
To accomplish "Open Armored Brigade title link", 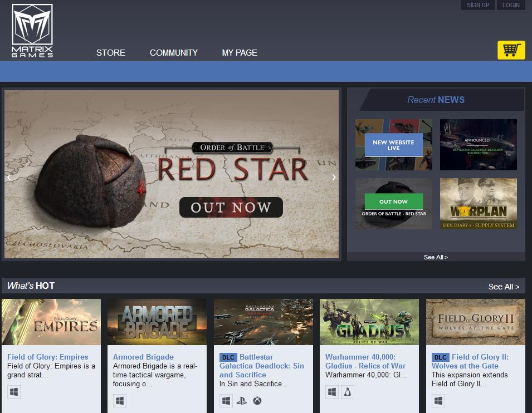I will (143, 357).
